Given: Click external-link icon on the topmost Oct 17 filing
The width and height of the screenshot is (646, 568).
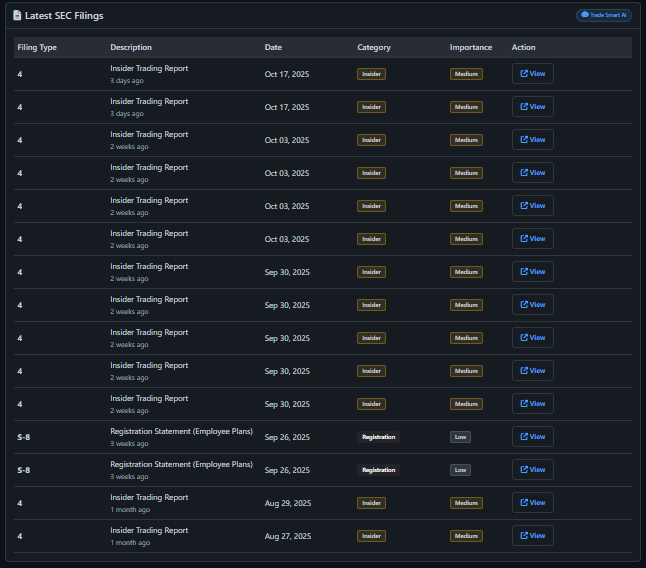Looking at the screenshot, I should (524, 74).
